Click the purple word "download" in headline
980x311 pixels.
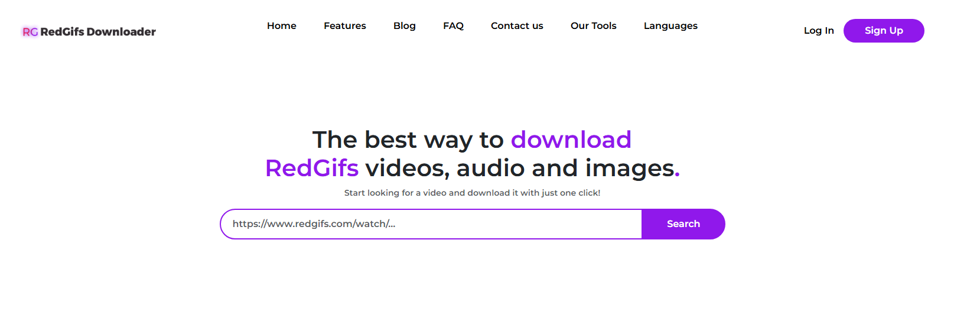[x=571, y=140]
